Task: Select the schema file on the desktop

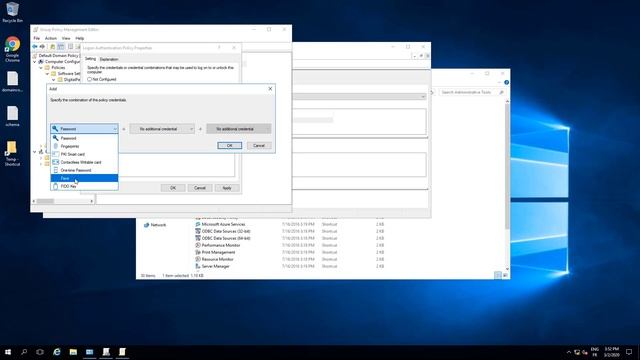Action: click(x=12, y=116)
